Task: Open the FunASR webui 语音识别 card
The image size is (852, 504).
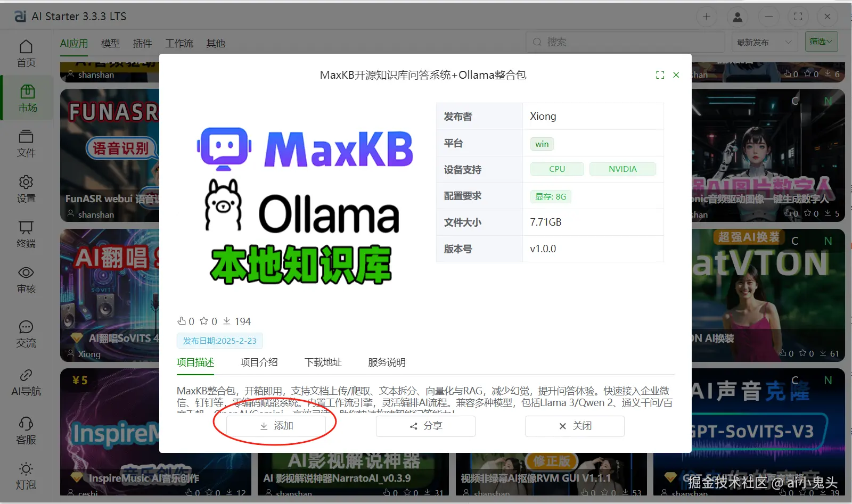Action: coord(110,155)
